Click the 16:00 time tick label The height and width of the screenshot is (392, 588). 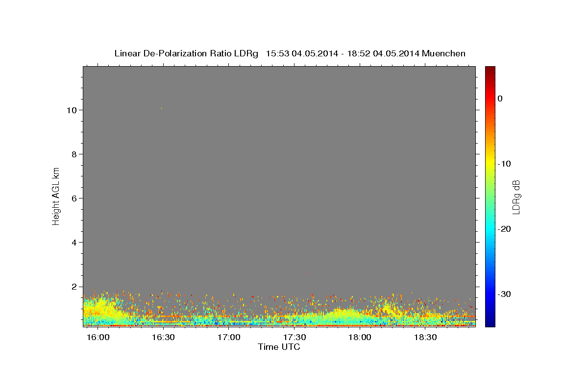pyautogui.click(x=98, y=338)
